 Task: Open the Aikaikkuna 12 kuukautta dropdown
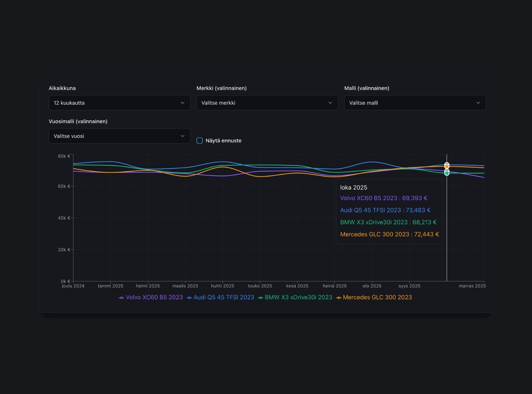click(x=119, y=103)
